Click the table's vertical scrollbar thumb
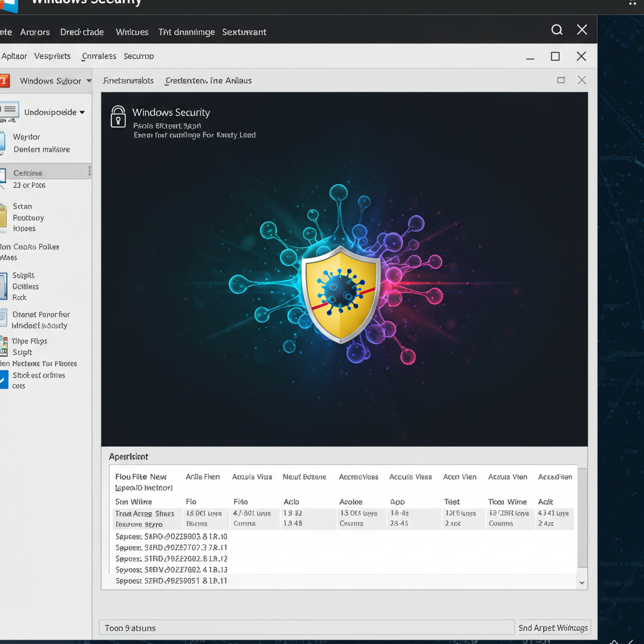644x644 pixels. point(582,518)
